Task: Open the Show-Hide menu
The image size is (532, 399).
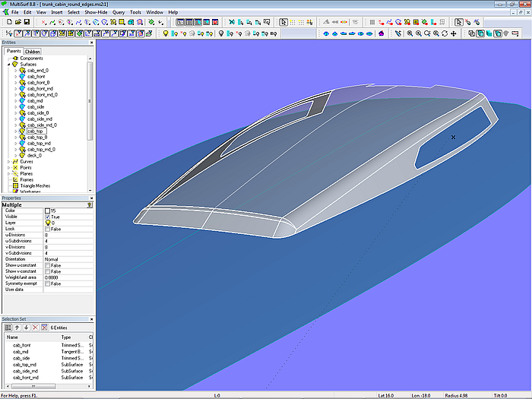Action: (96, 13)
